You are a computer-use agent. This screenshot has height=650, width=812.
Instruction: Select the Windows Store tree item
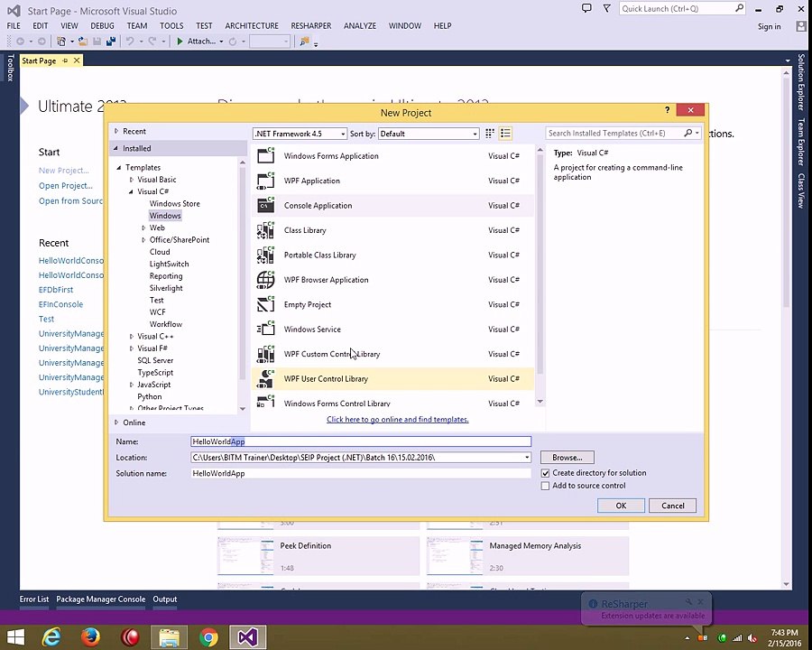pos(174,204)
